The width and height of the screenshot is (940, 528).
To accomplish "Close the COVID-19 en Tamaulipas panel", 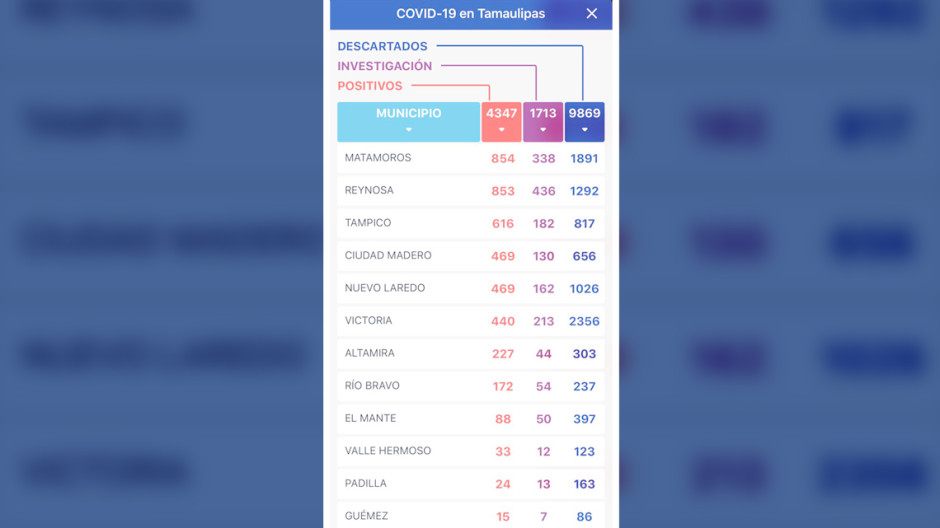I will point(591,14).
